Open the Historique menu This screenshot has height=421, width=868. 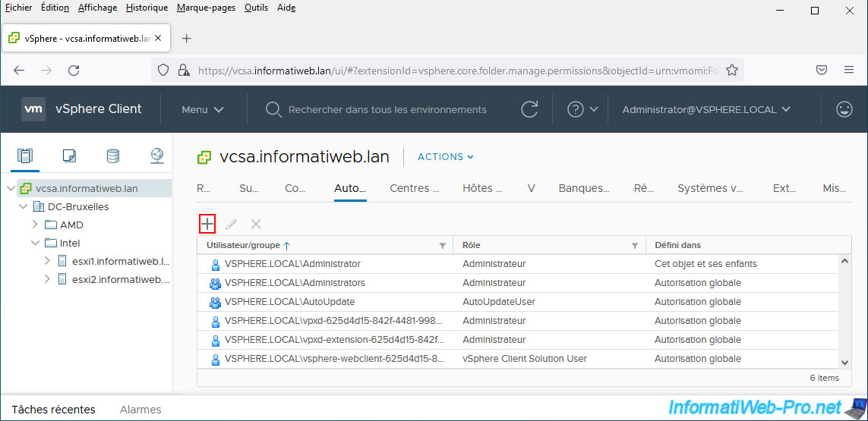147,8
